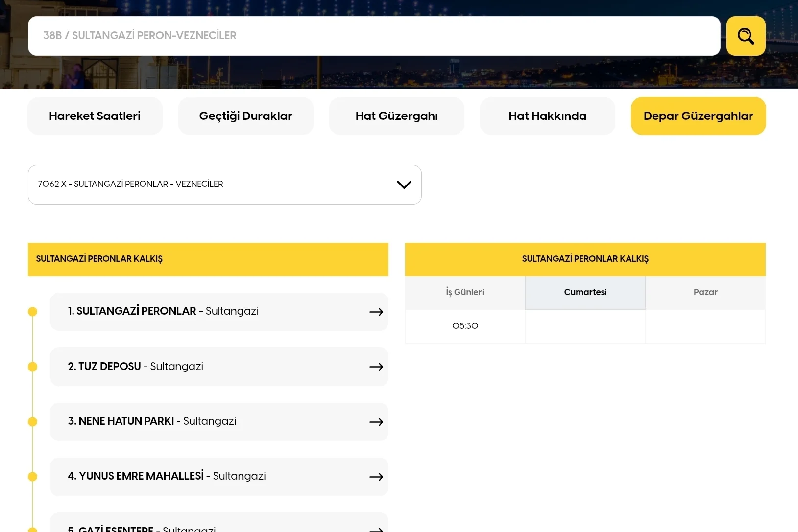Image resolution: width=798 pixels, height=532 pixels.
Task: Switch to Hareket Saatleri tab
Action: click(x=95, y=116)
